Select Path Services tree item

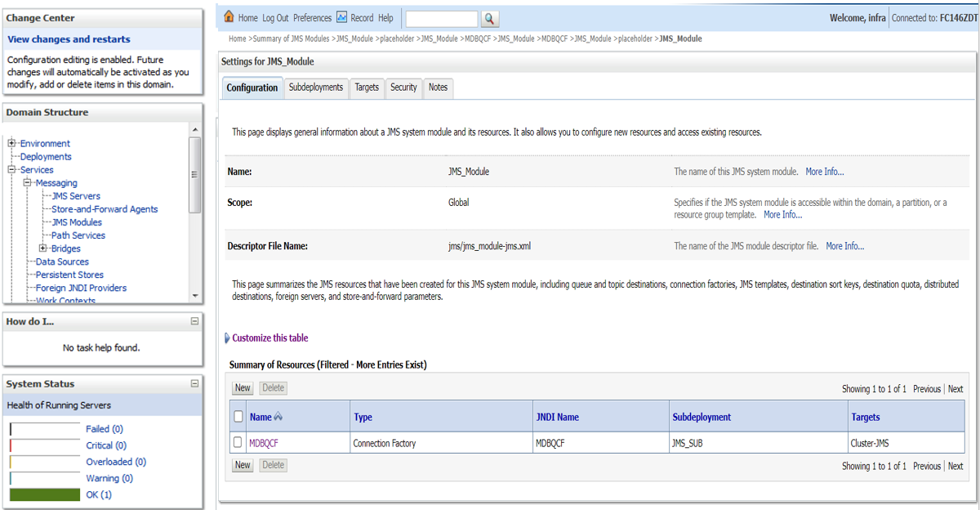click(78, 235)
